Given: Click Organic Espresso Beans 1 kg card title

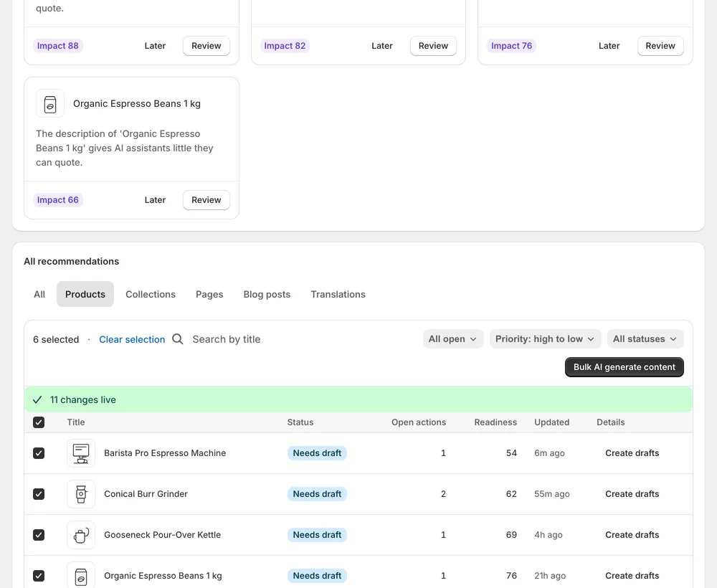Looking at the screenshot, I should [137, 104].
